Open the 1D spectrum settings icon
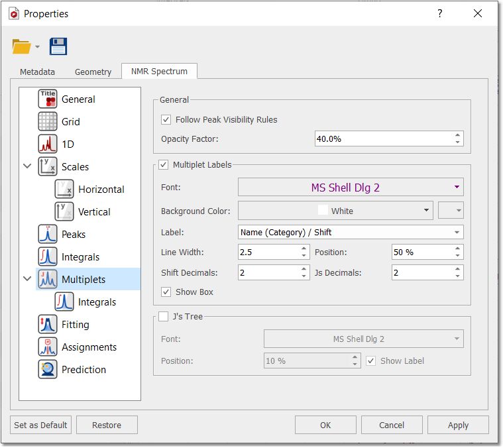This screenshot has height=448, width=503. (48, 144)
